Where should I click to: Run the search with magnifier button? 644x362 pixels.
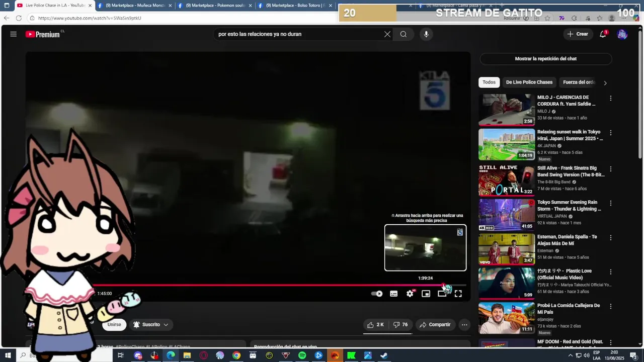tap(404, 34)
